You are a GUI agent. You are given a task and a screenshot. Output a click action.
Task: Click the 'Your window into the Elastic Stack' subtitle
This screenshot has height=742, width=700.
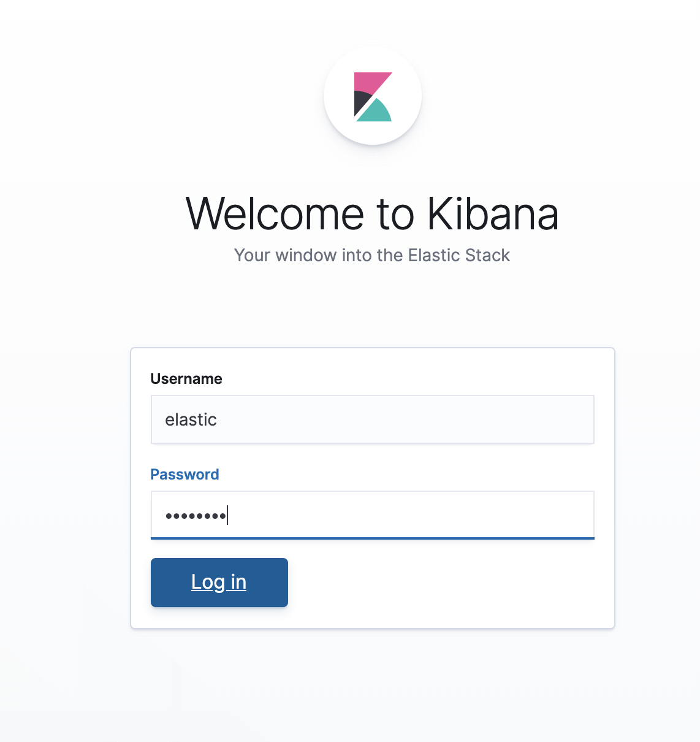pos(372,255)
